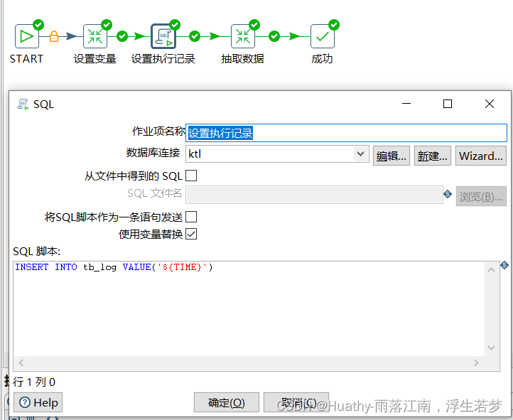The height and width of the screenshot is (420, 513).
Task: Select the 设置变量 job entry icon
Action: point(95,36)
